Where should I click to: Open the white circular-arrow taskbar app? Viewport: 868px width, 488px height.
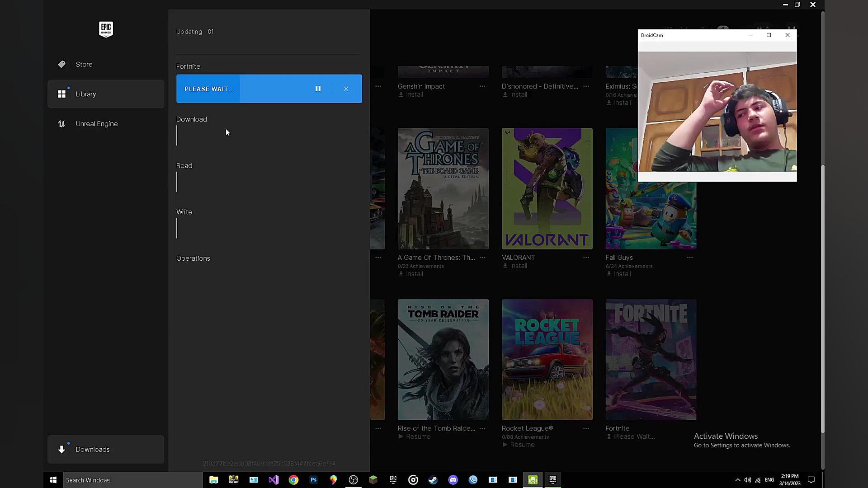point(413,480)
